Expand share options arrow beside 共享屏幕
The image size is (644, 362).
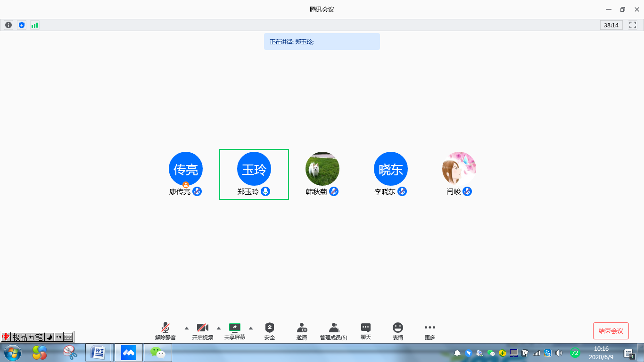(x=251, y=328)
